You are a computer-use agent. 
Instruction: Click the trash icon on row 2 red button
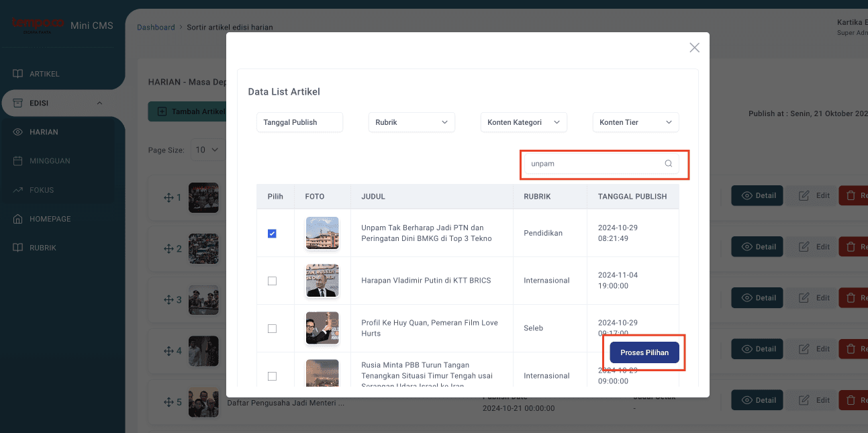coord(851,247)
